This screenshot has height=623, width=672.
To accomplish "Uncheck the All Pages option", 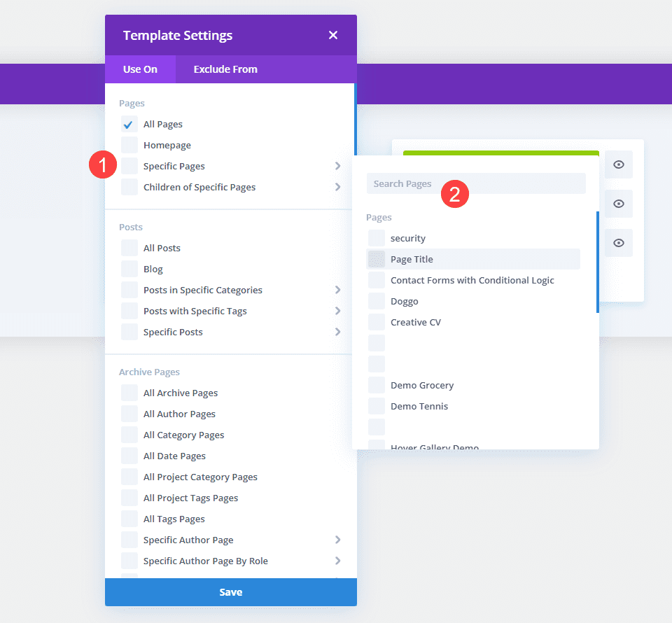I will [x=129, y=124].
